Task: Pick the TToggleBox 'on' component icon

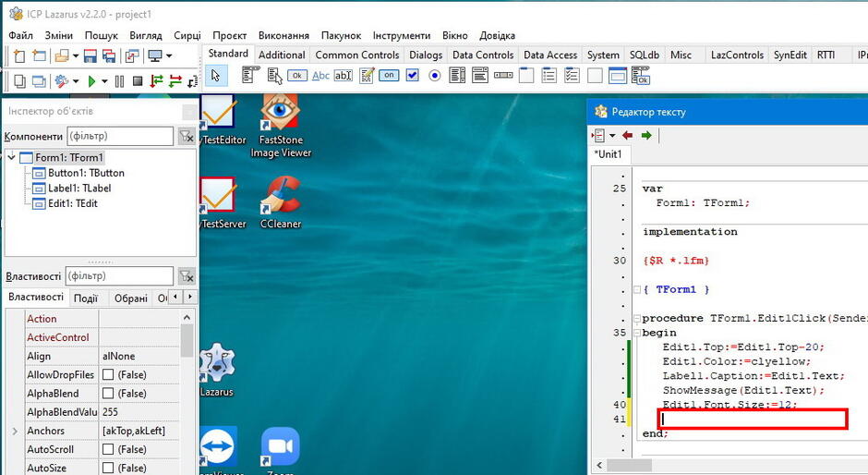Action: point(389,75)
